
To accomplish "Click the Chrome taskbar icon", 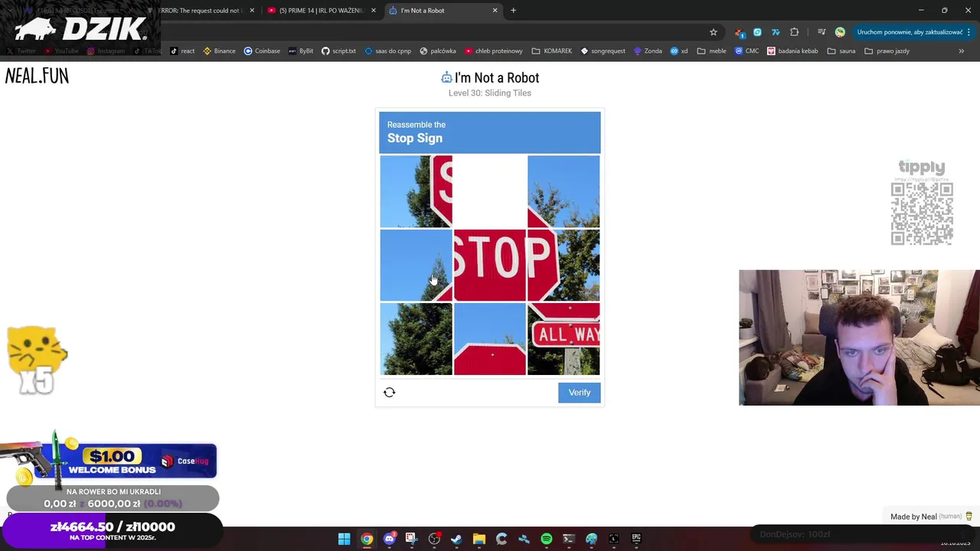I will [x=367, y=539].
